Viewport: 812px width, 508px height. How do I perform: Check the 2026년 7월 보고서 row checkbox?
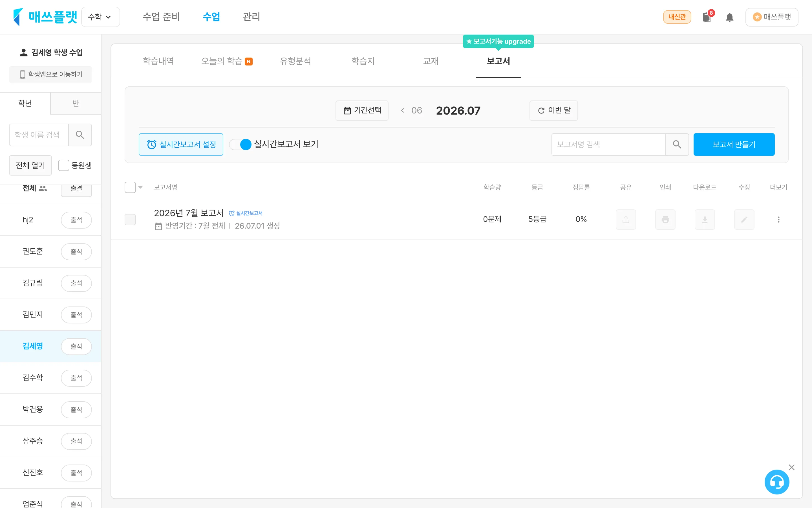[x=130, y=220]
